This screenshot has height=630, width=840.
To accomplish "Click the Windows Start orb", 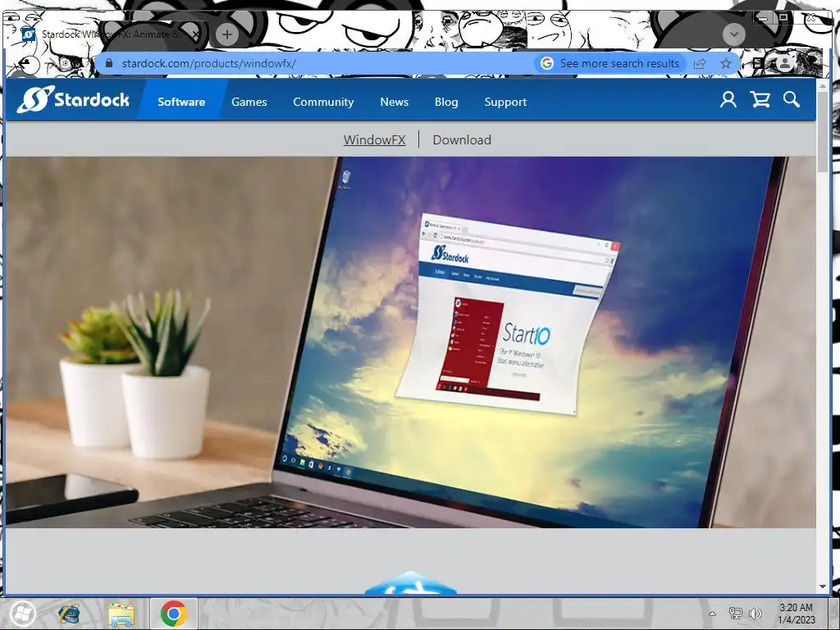I will click(x=22, y=614).
